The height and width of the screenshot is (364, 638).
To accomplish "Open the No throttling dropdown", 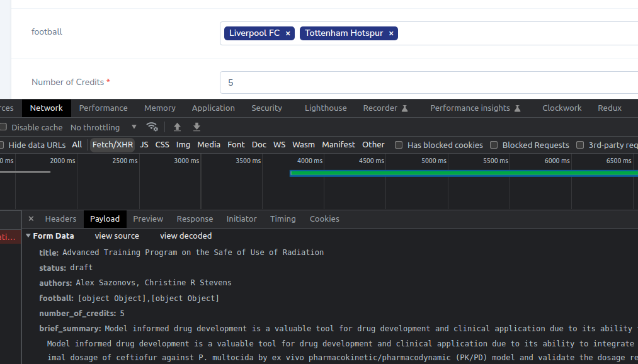I will click(x=103, y=127).
